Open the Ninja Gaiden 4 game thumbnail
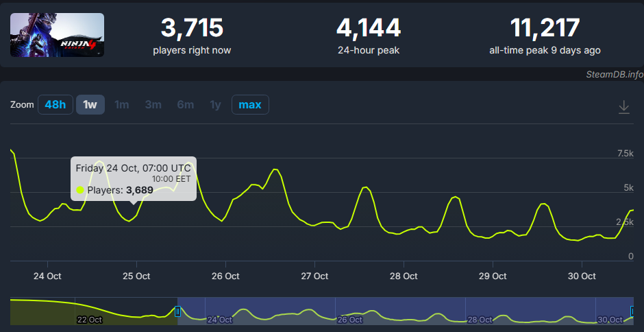The width and height of the screenshot is (644, 332). (x=57, y=34)
